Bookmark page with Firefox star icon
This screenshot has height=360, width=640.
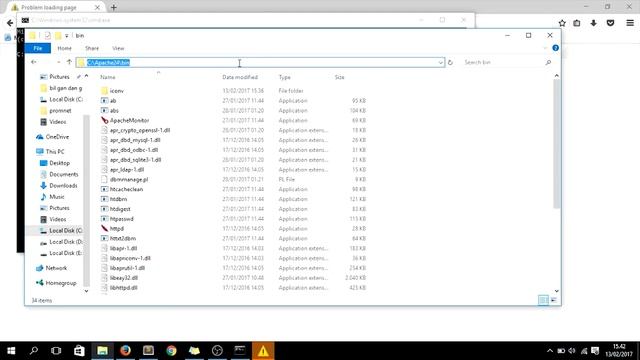point(562,23)
